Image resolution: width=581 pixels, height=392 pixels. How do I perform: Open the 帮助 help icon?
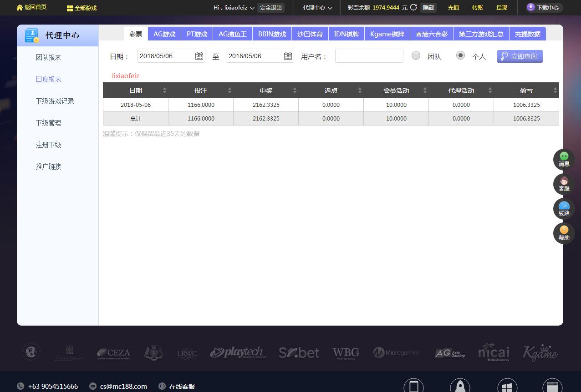coord(563,233)
